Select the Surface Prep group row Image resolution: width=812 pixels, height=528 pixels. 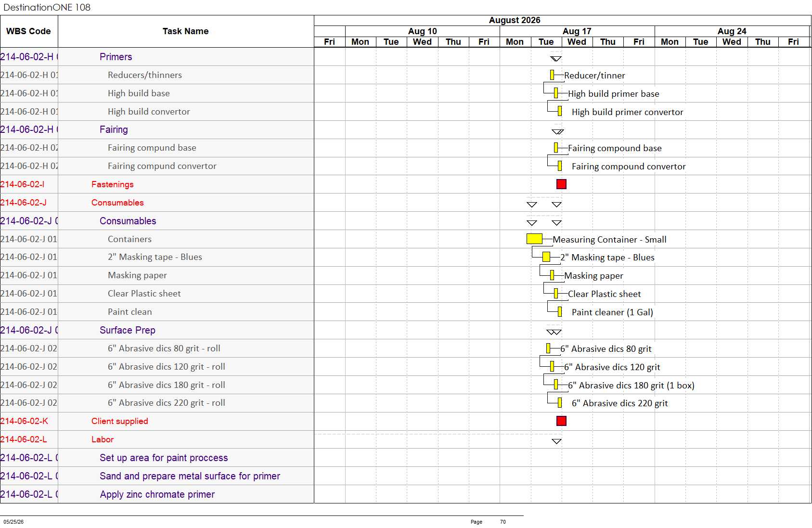[157, 330]
